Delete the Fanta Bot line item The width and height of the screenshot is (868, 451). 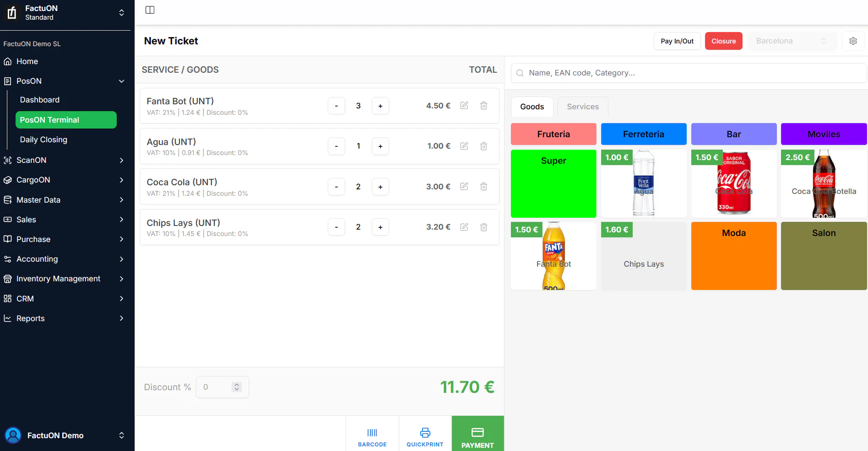[x=483, y=106]
